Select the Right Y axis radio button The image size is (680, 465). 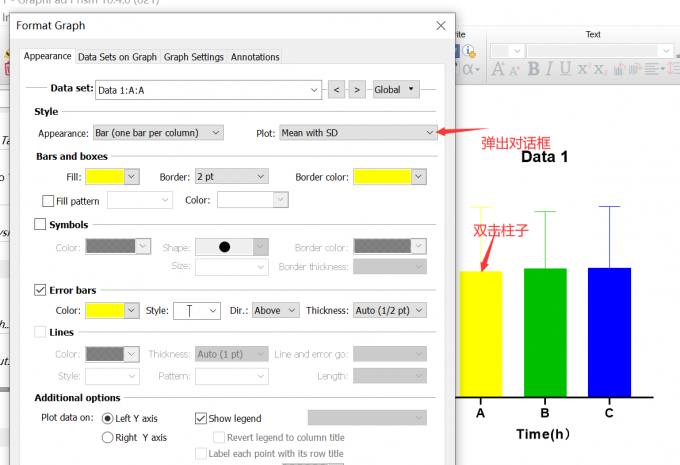pos(108,437)
